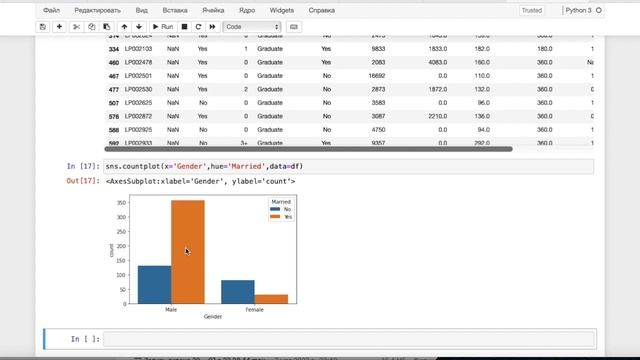The image size is (640, 360).
Task: Click the Male x-axis label
Action: tap(171, 309)
